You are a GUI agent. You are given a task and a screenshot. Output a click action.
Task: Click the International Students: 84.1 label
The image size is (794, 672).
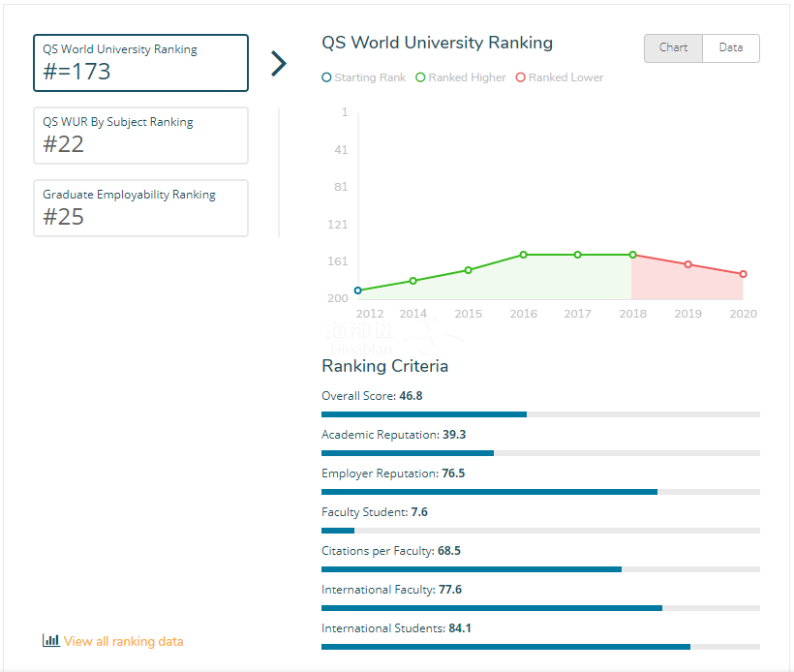click(396, 628)
